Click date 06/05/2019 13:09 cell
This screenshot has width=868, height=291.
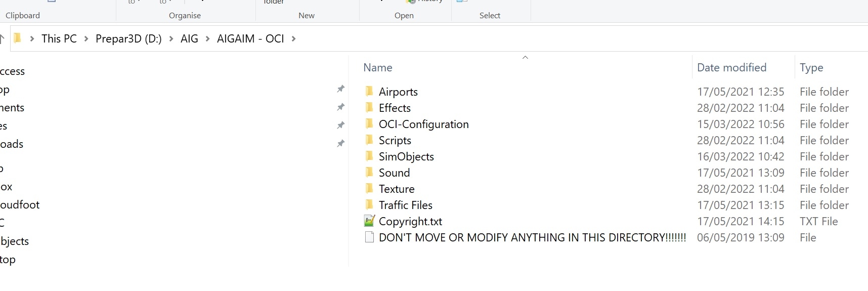(x=741, y=237)
